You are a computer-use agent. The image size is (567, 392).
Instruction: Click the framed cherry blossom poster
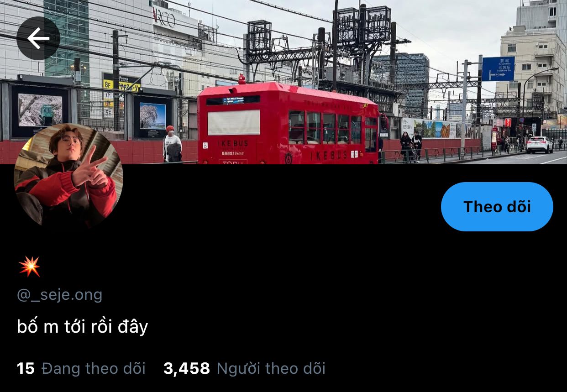pos(152,116)
